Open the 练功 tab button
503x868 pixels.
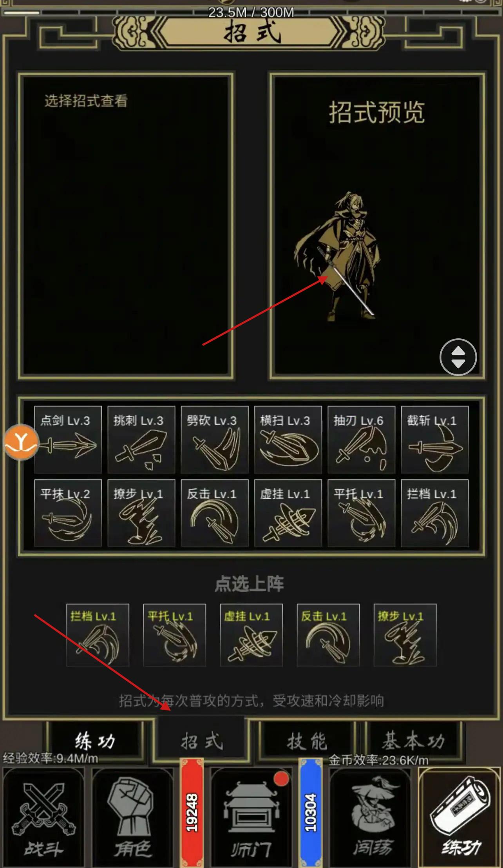(95, 741)
